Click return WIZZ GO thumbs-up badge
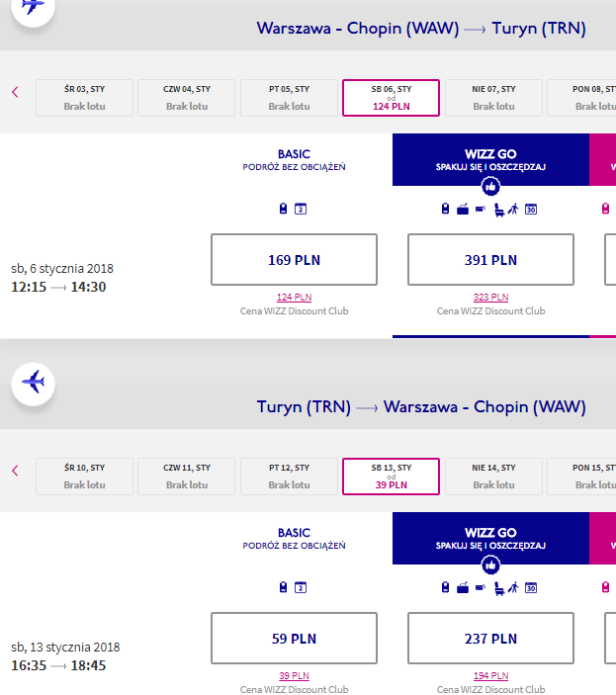 490,565
